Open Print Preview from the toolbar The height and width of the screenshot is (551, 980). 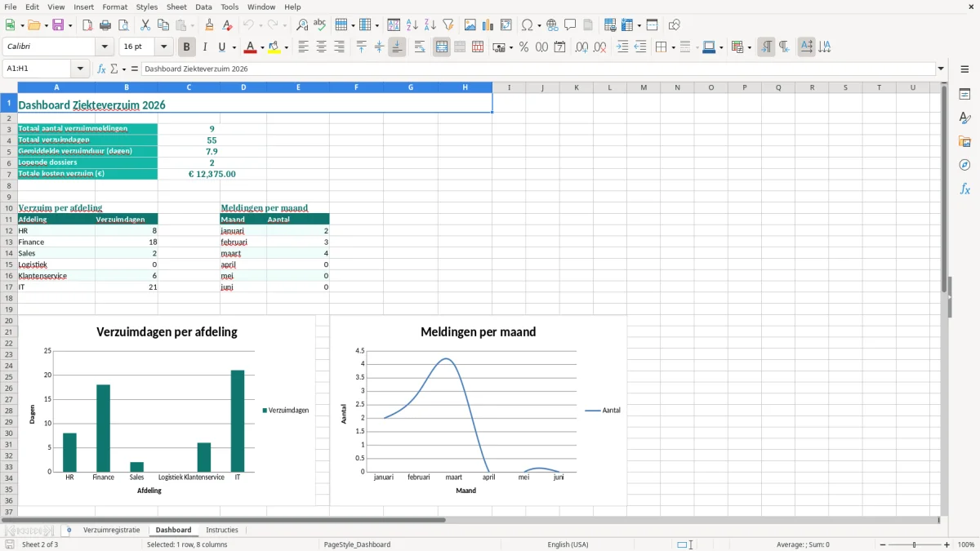pos(123,25)
